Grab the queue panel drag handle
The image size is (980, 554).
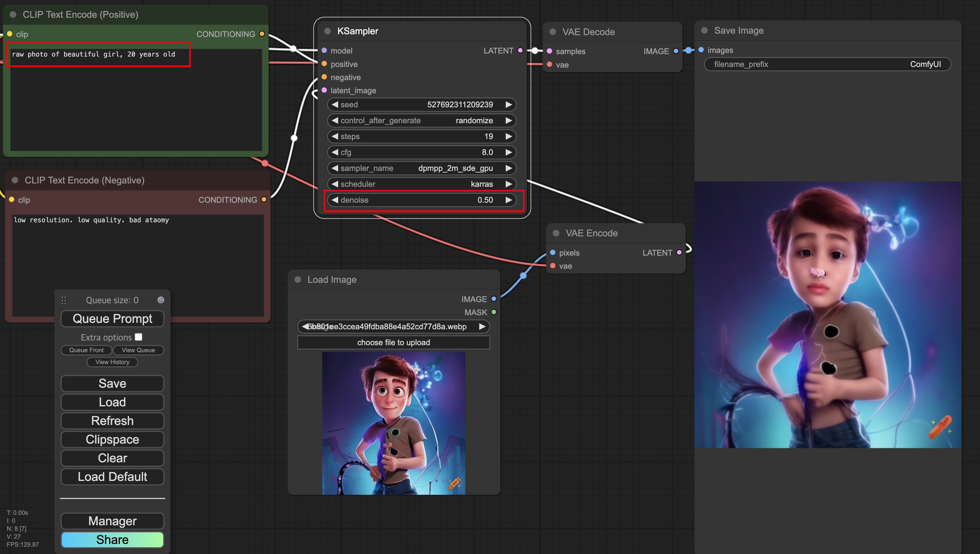click(64, 300)
